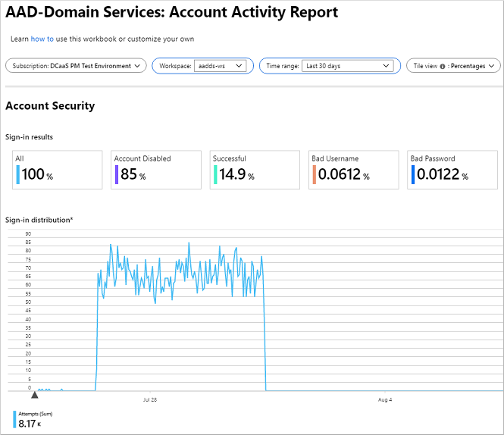Expand the Workspace aadds-ws dropdown
The width and height of the screenshot is (504, 435).
(x=220, y=66)
